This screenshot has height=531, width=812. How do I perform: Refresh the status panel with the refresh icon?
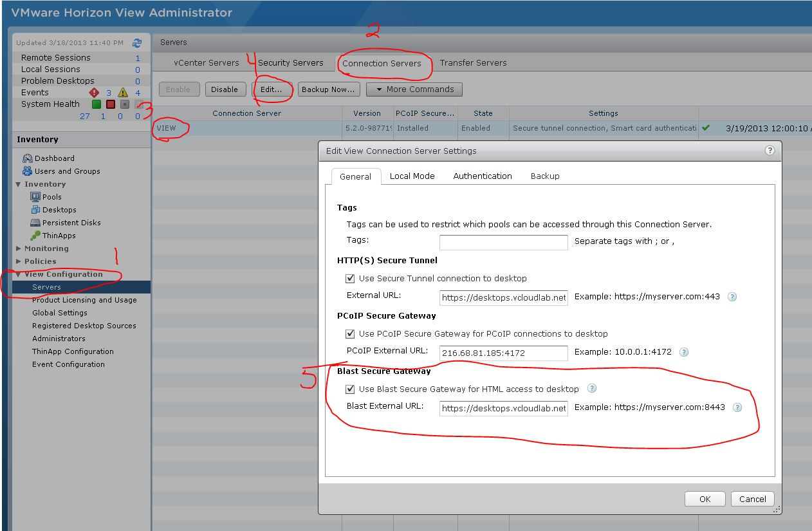136,43
